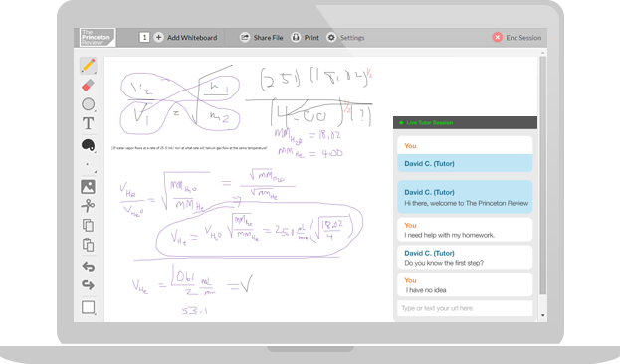The image size is (620, 364).
Task: Select the pencil drawing tool
Action: tap(89, 66)
